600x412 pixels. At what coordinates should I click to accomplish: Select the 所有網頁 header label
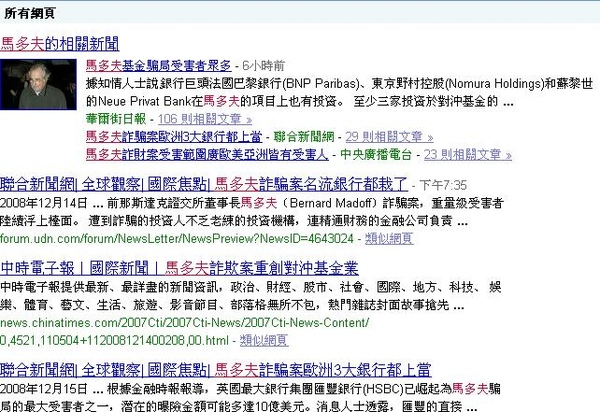30,13
